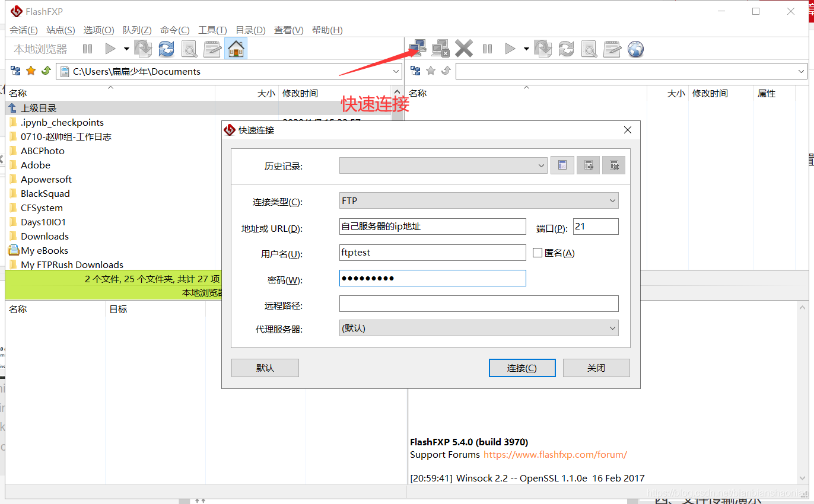814x504 pixels.
Task: Click the 地址或 URL input field
Action: 433,227
